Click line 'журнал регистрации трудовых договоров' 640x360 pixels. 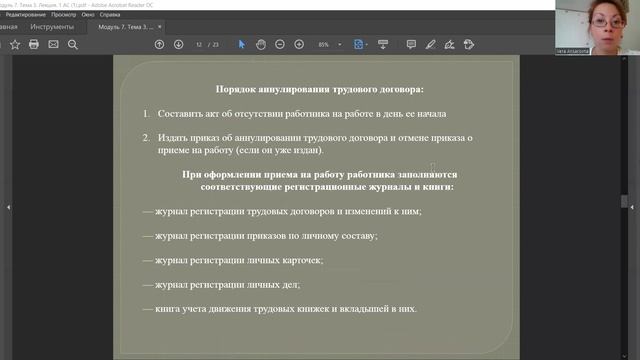[x=245, y=211]
